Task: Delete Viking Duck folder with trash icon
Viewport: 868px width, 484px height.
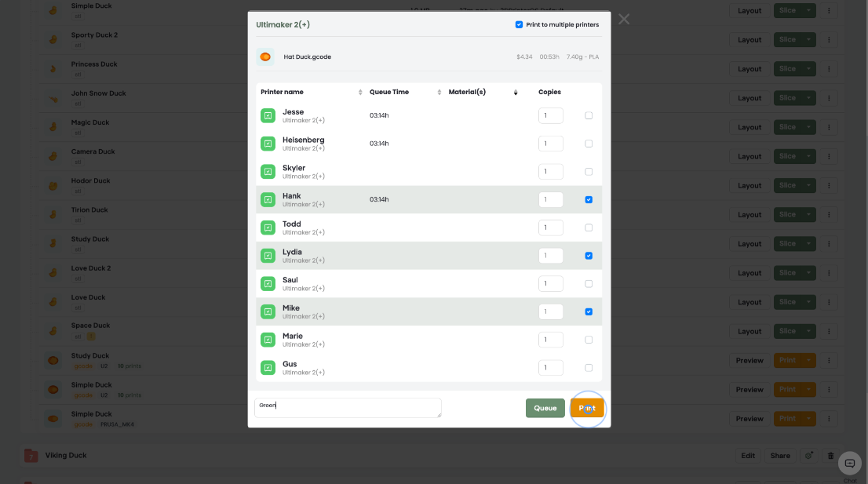Action: click(830, 456)
